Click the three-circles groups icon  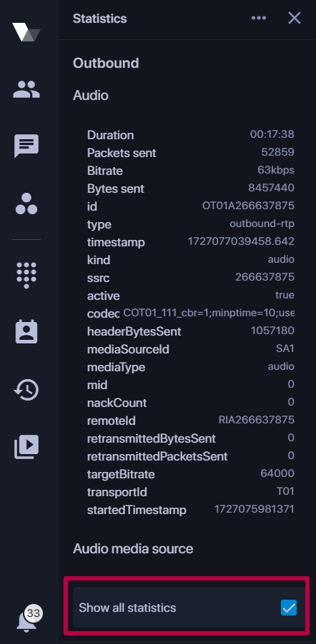coord(26,203)
